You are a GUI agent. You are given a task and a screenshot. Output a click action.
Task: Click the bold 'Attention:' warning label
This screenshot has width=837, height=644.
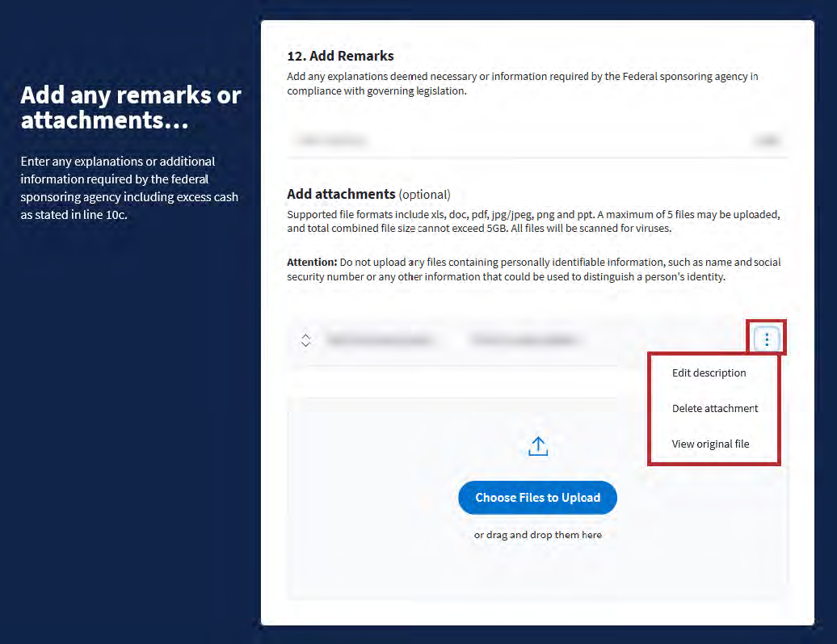[312, 263]
